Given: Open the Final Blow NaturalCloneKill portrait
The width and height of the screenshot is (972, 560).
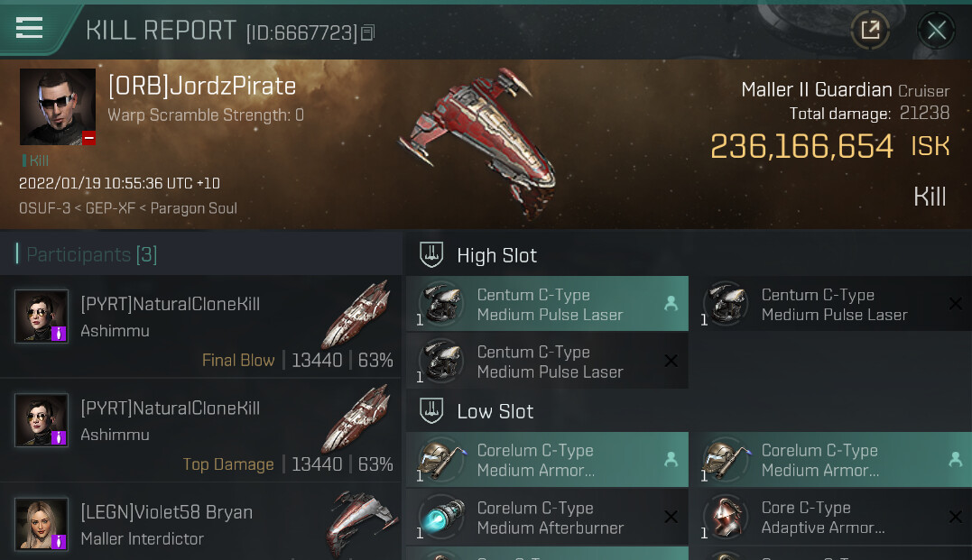Looking at the screenshot, I should pos(42,317).
